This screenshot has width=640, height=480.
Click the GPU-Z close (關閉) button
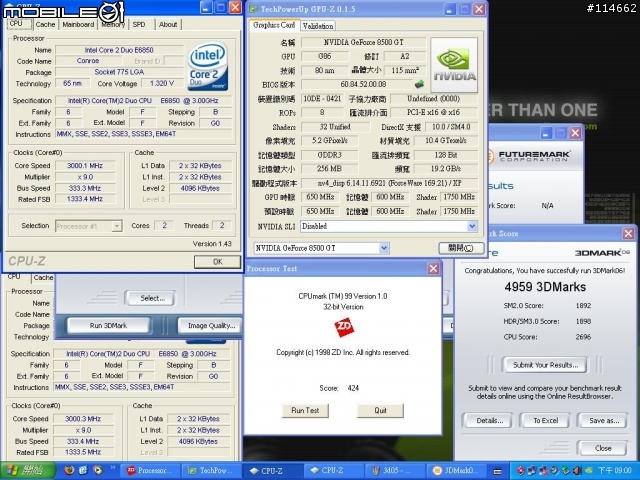coord(461,248)
